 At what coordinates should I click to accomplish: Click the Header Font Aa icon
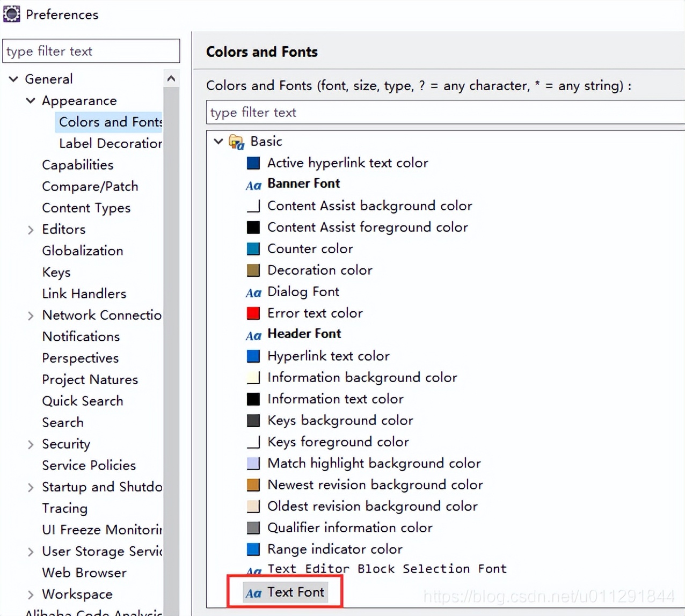(253, 335)
